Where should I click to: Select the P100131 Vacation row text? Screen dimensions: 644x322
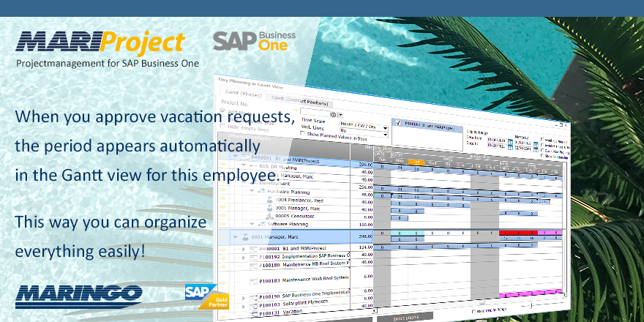[x=280, y=312]
